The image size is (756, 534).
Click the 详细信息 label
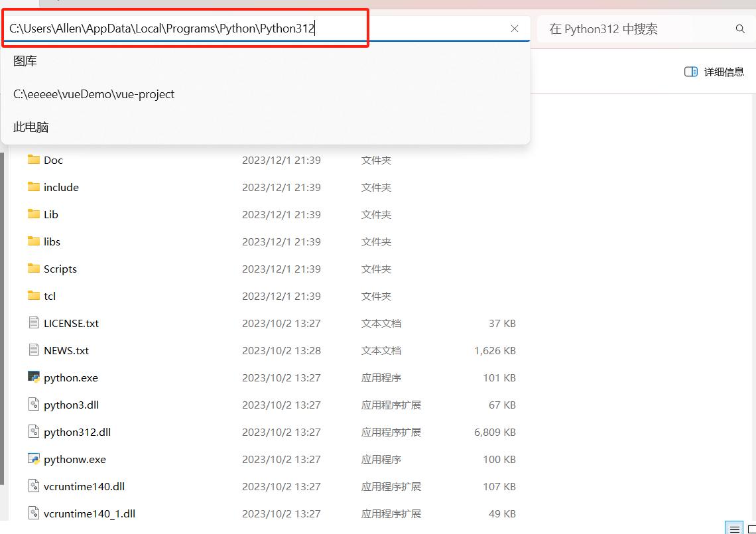724,72
